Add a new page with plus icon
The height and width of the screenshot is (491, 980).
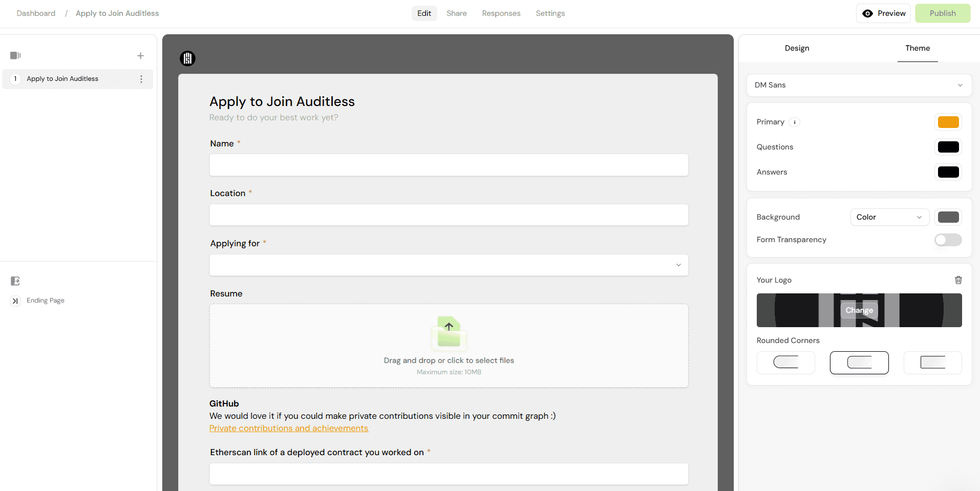click(x=141, y=56)
